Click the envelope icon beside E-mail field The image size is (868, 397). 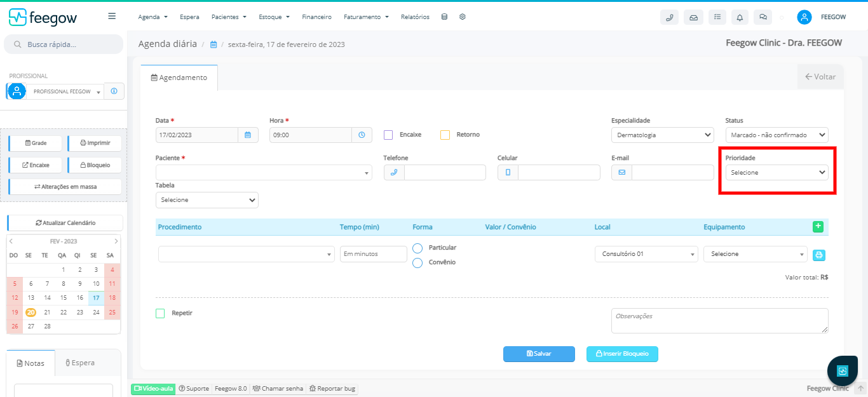(621, 172)
